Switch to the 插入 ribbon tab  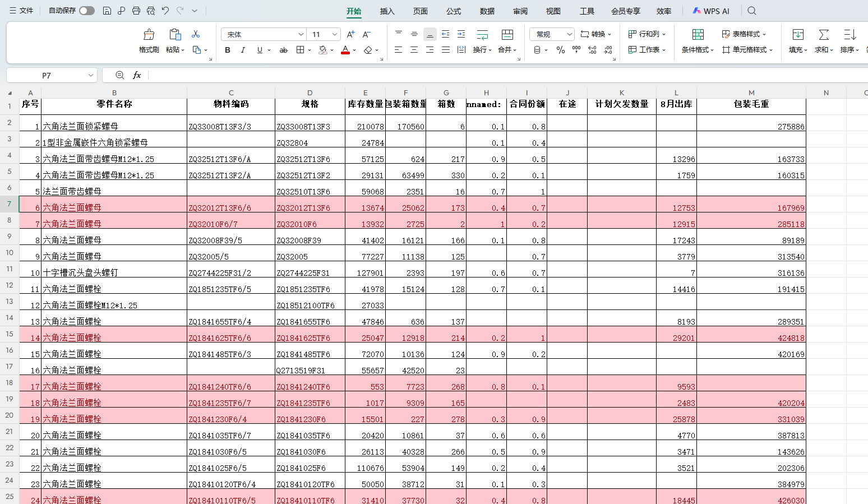[x=387, y=11]
